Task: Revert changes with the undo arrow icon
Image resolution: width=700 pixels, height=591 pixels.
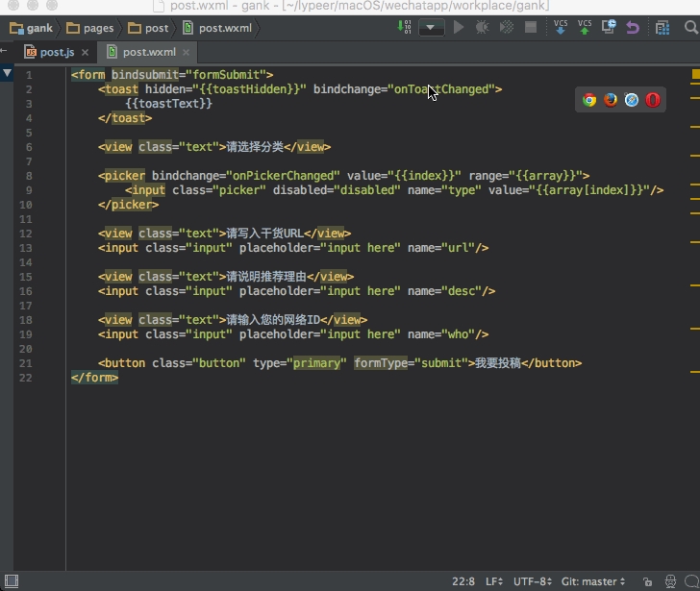Action: (x=633, y=28)
